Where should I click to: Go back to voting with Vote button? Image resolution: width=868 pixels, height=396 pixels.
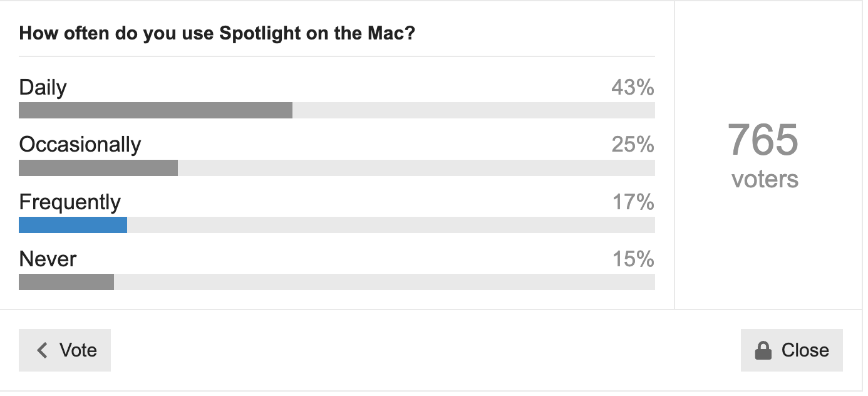(65, 350)
